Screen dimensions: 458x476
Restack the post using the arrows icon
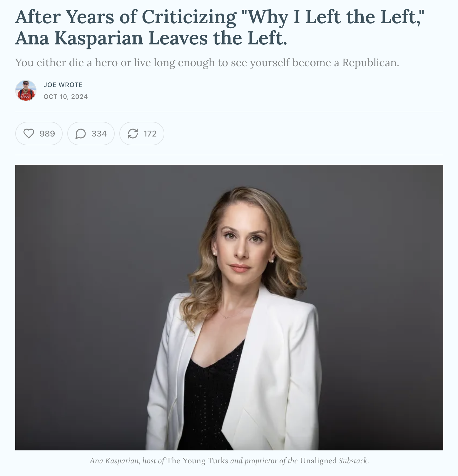[133, 134]
